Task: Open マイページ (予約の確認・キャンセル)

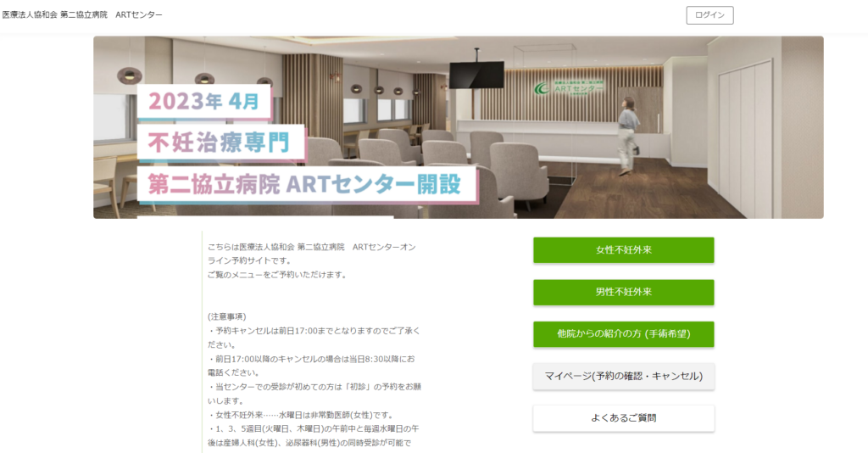Action: click(x=623, y=376)
